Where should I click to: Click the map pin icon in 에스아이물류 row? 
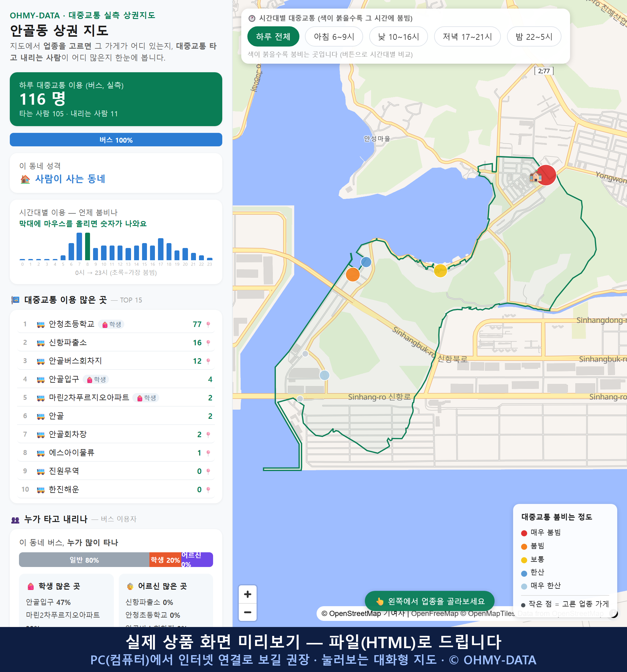[208, 453]
